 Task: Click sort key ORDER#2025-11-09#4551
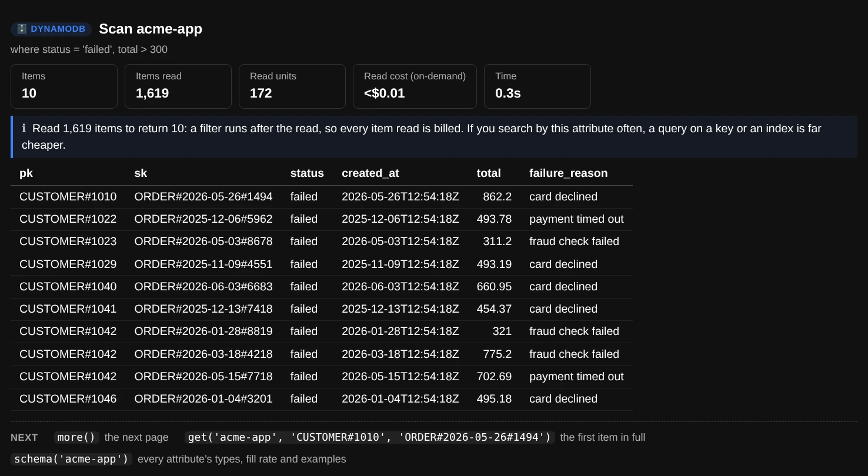click(203, 264)
